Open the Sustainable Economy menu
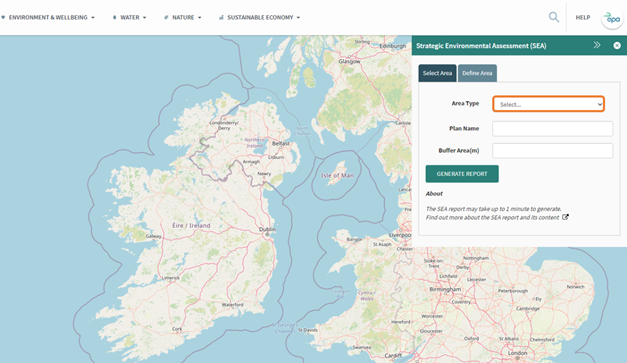 click(x=260, y=18)
